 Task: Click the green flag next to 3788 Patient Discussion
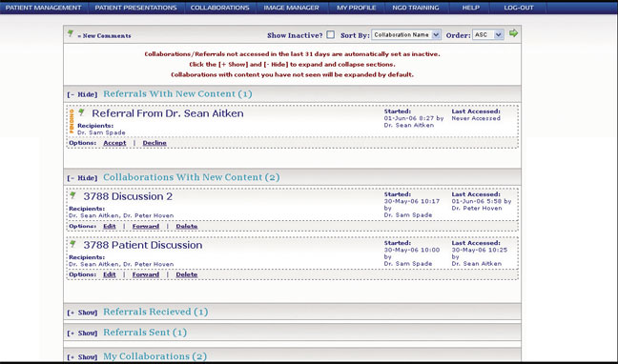(72, 244)
